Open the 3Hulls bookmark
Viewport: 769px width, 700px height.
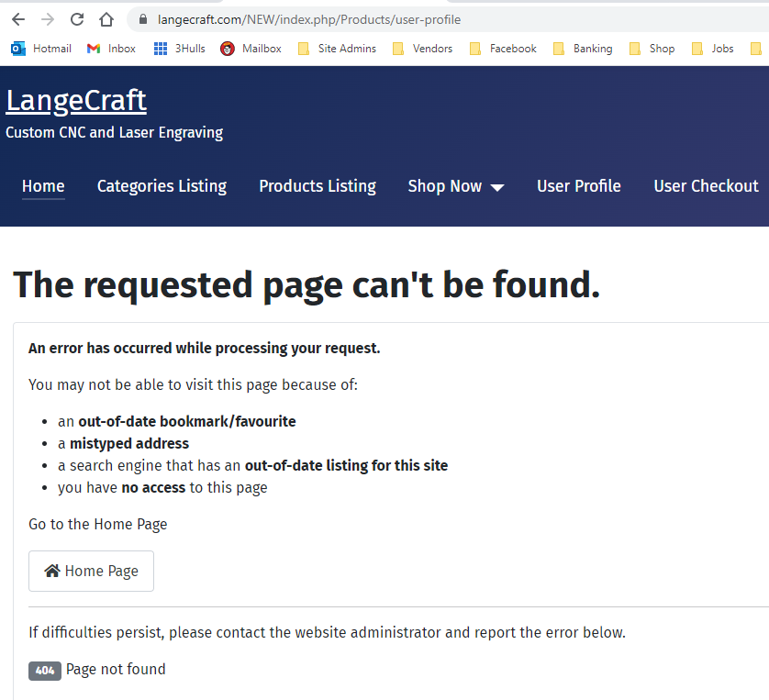click(180, 49)
